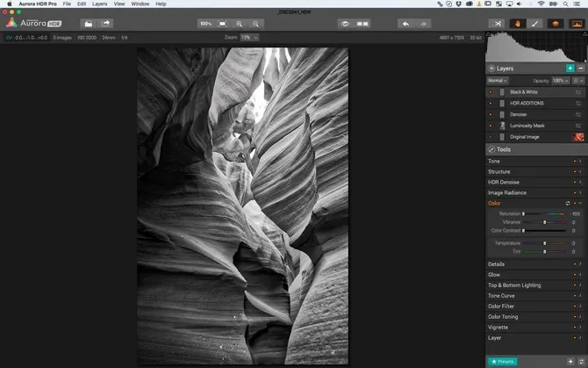Screen dimensions: 588x368
Task: Toggle visibility of HDR ADDITIONS layer
Action: (491, 103)
